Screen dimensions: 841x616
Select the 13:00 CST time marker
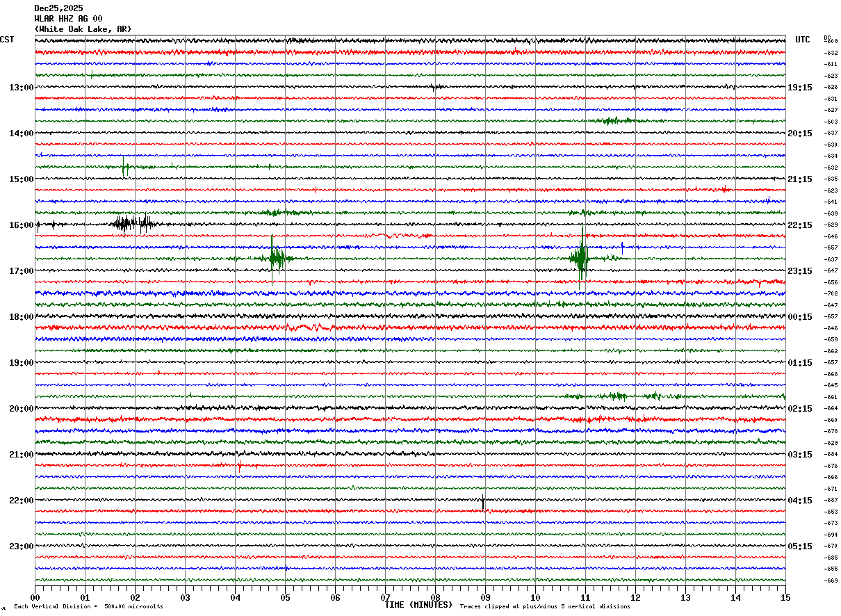pyautogui.click(x=21, y=88)
